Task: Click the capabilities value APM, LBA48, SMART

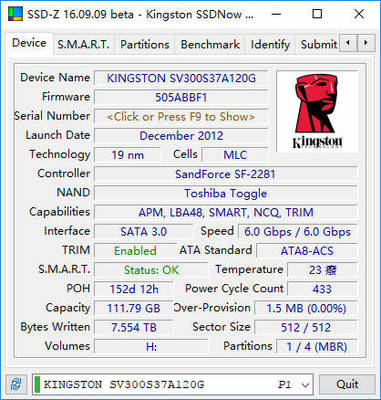Action: point(226,212)
